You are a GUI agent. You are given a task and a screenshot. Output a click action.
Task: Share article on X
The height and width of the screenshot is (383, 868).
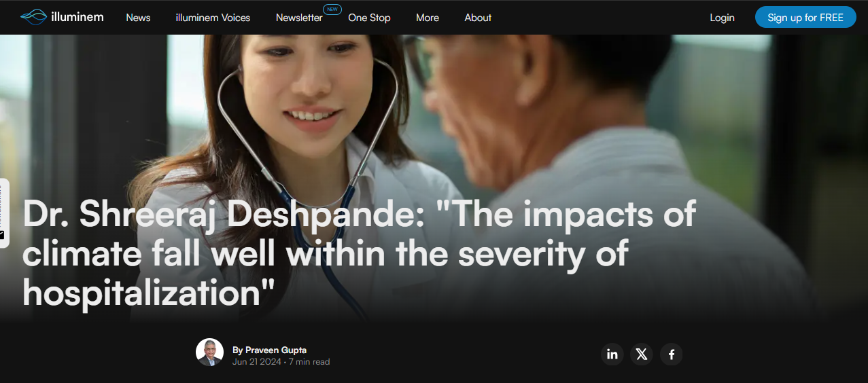pos(642,354)
